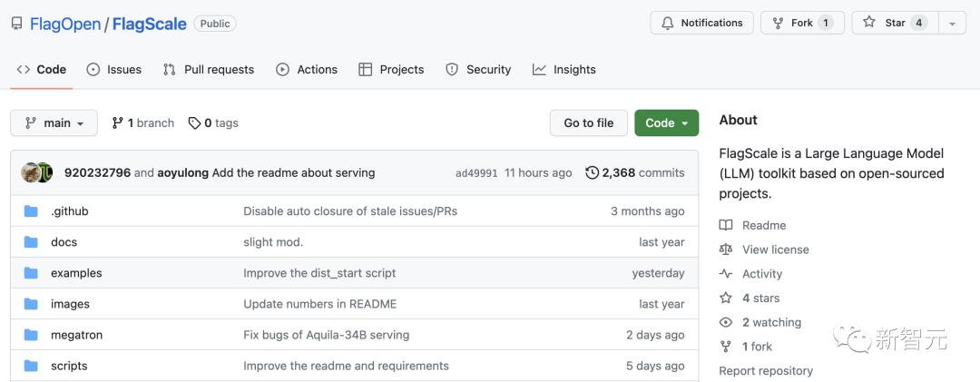Open the main branch dropdown
The width and height of the screenshot is (980, 382).
pyautogui.click(x=54, y=123)
